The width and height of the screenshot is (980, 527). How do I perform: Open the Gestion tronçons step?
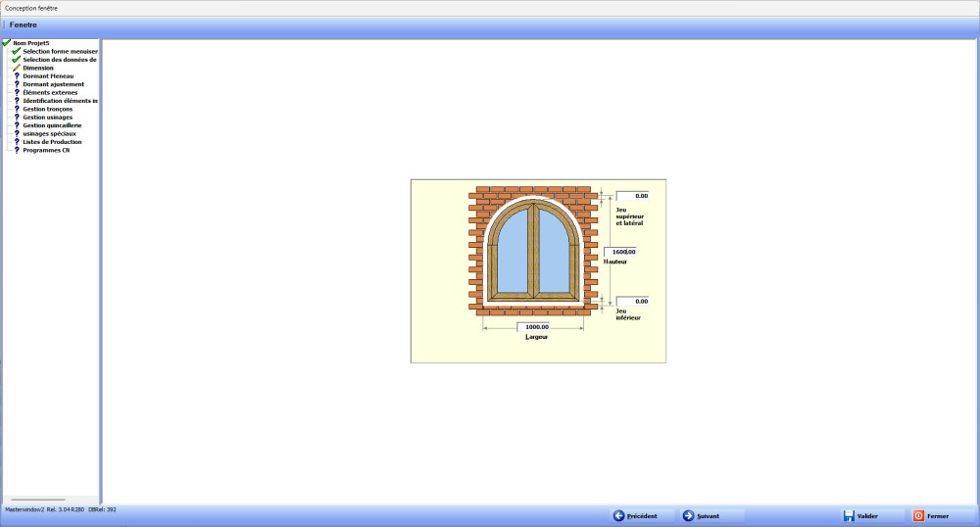point(47,109)
